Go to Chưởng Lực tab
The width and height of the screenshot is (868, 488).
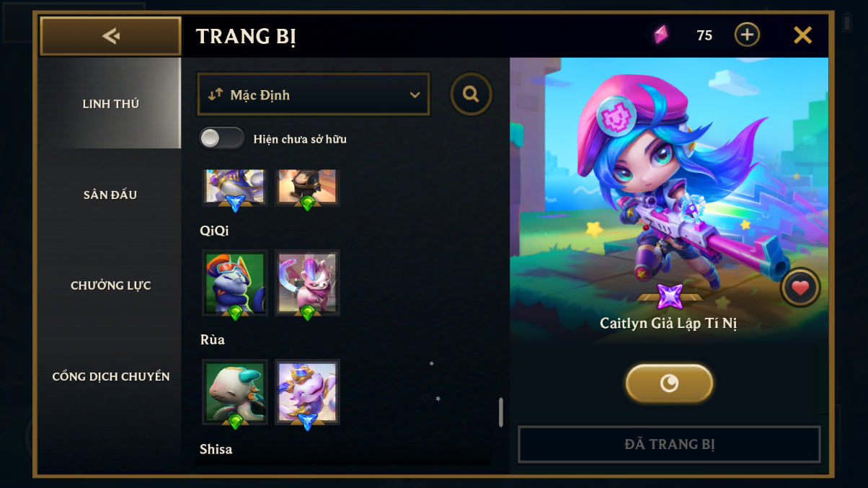110,285
